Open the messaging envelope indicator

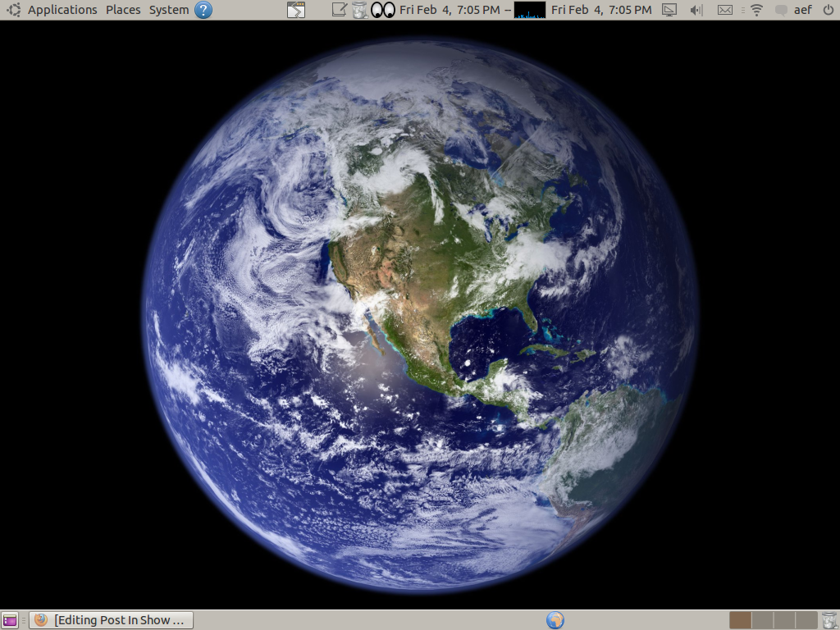725,10
